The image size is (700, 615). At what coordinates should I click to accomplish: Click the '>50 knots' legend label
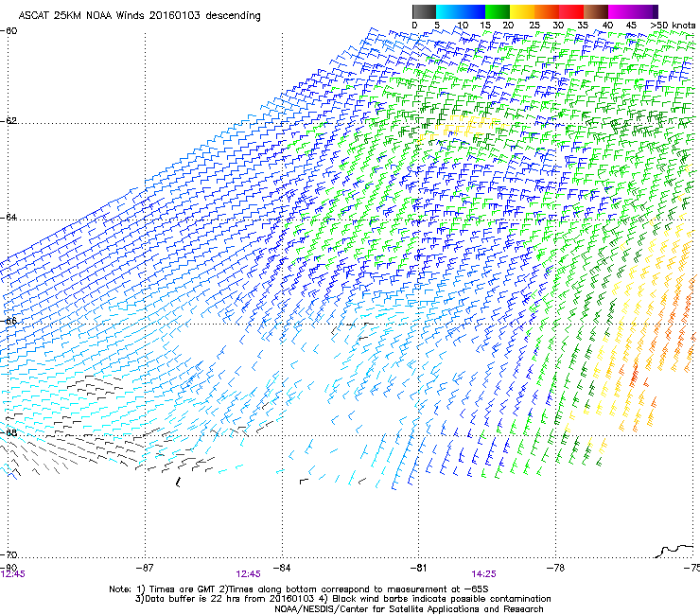point(673,26)
